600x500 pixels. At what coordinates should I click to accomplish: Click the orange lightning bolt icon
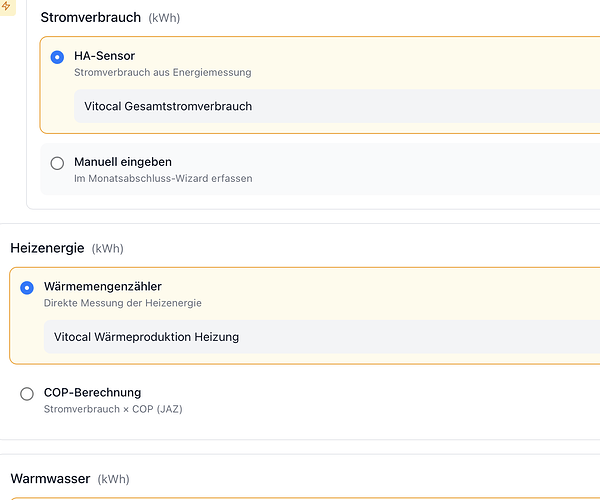(x=6, y=6)
